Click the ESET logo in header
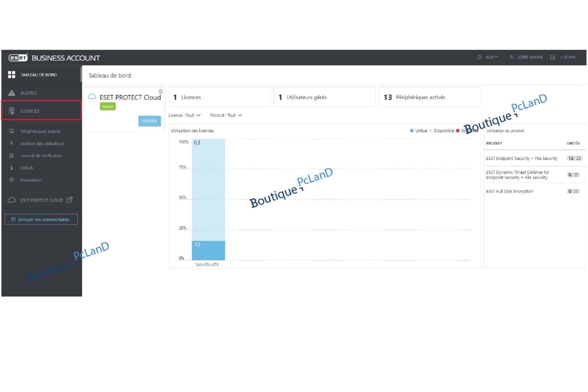588x392 pixels. coord(18,58)
